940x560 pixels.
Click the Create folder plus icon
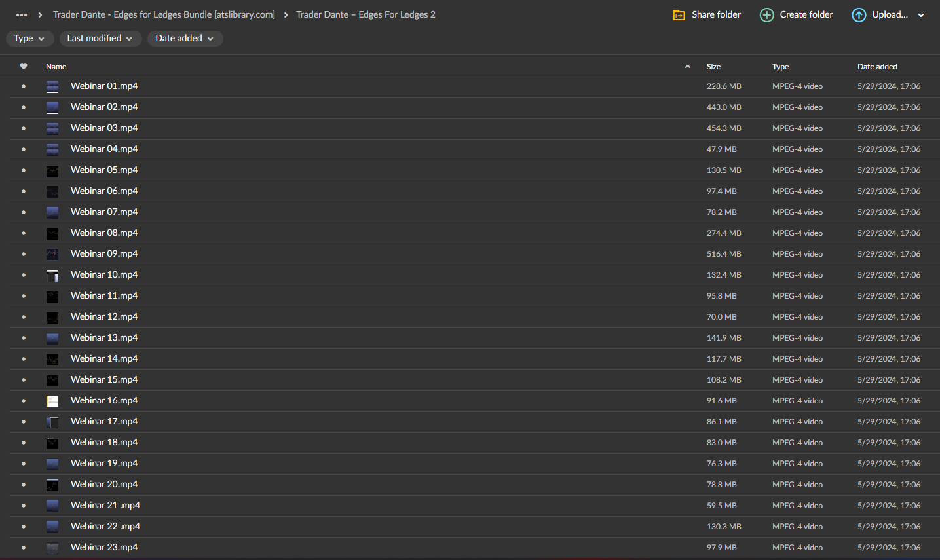(766, 14)
